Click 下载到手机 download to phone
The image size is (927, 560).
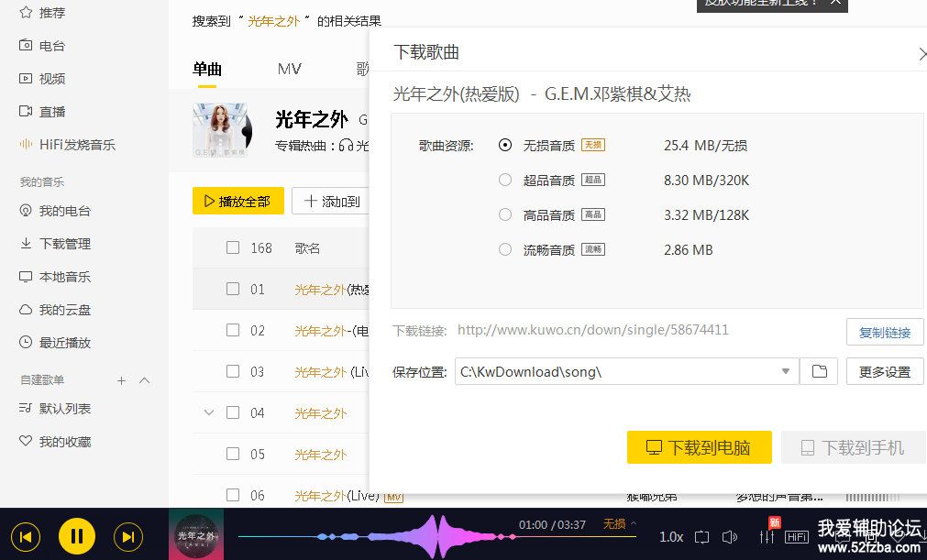click(x=853, y=447)
